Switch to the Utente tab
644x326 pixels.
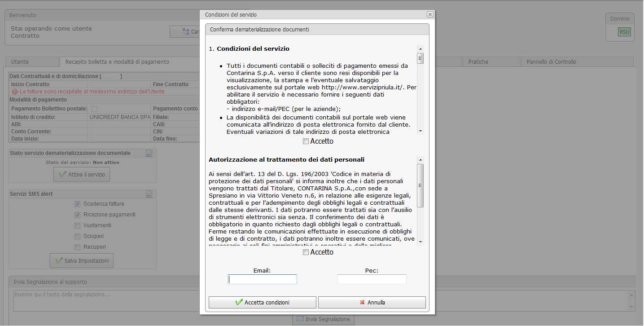click(x=32, y=62)
